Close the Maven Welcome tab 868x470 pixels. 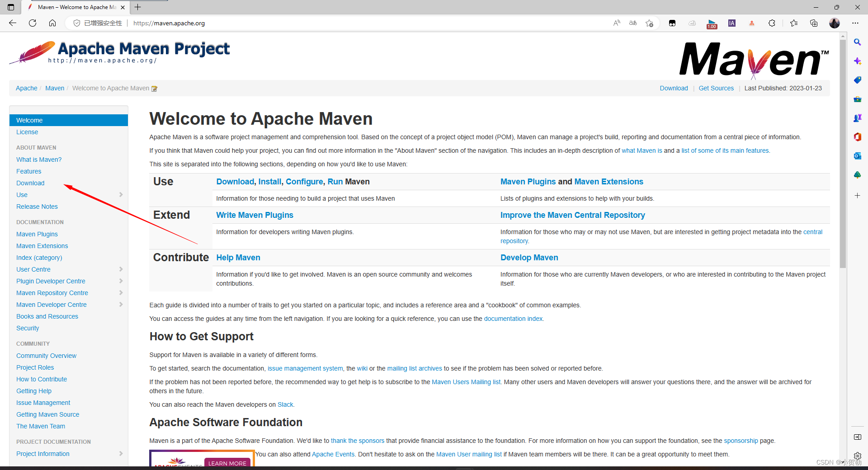(123, 7)
